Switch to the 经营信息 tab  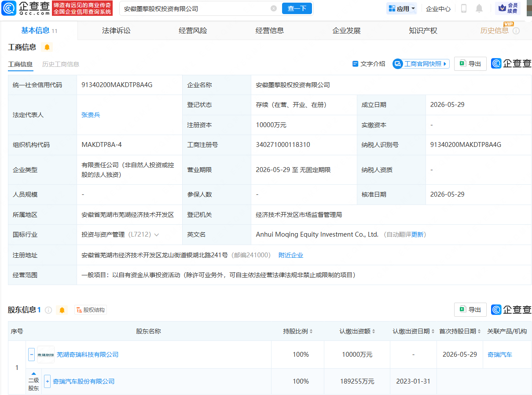270,30
